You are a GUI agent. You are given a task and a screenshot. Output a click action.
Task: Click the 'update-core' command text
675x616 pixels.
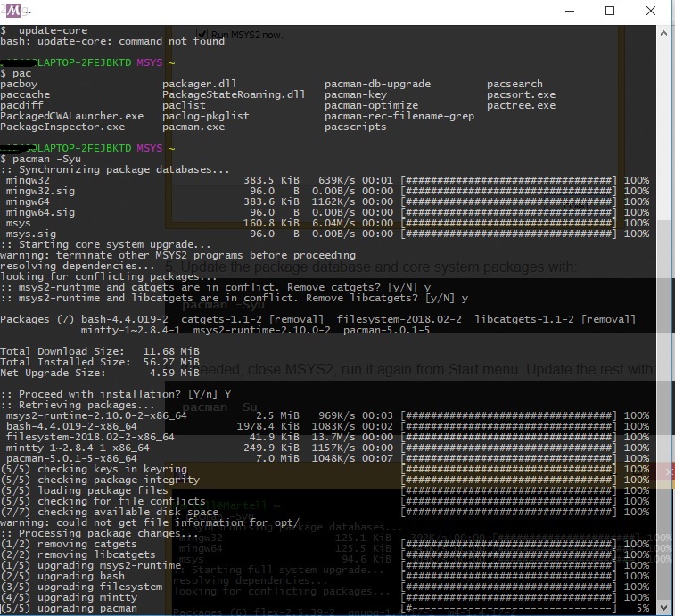[x=53, y=30]
